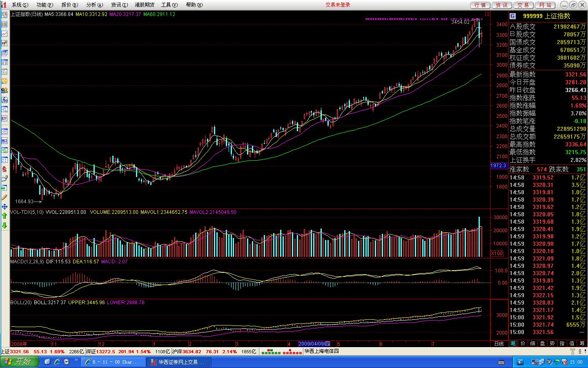Viewport: 588px width, 368px height.
Task: Switch to the 指 tab
Action: [562, 343]
